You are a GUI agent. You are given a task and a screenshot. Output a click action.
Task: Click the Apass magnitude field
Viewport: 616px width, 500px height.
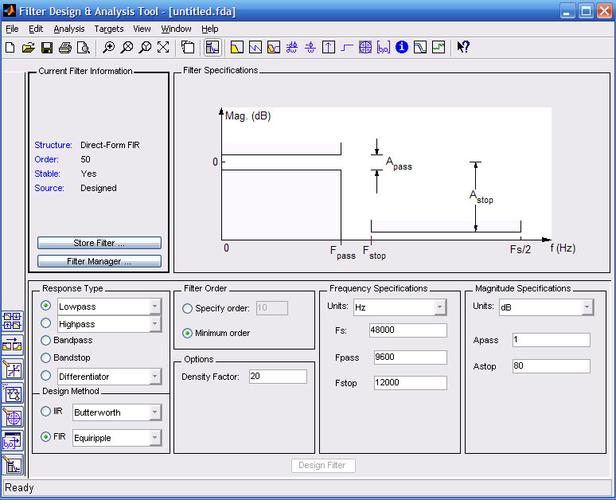point(551,340)
